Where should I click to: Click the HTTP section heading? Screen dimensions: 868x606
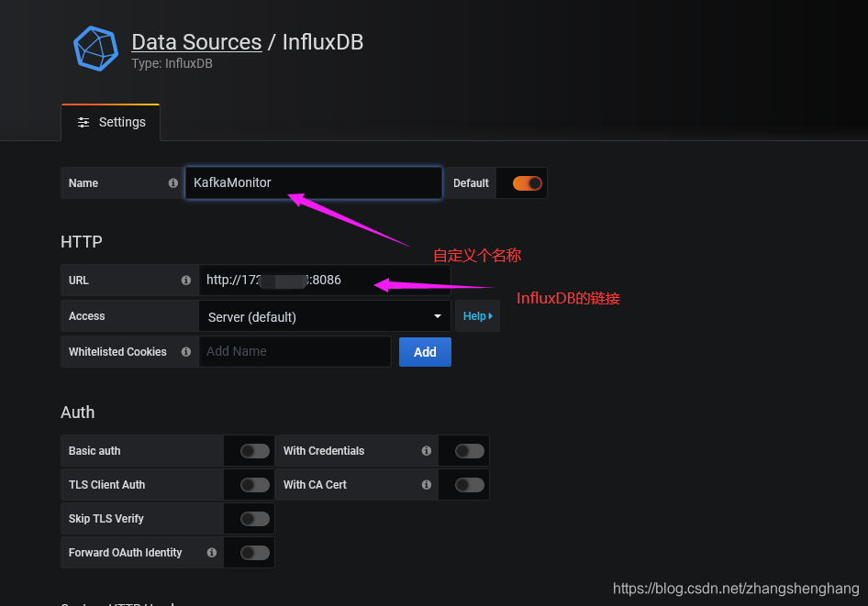pyautogui.click(x=82, y=242)
